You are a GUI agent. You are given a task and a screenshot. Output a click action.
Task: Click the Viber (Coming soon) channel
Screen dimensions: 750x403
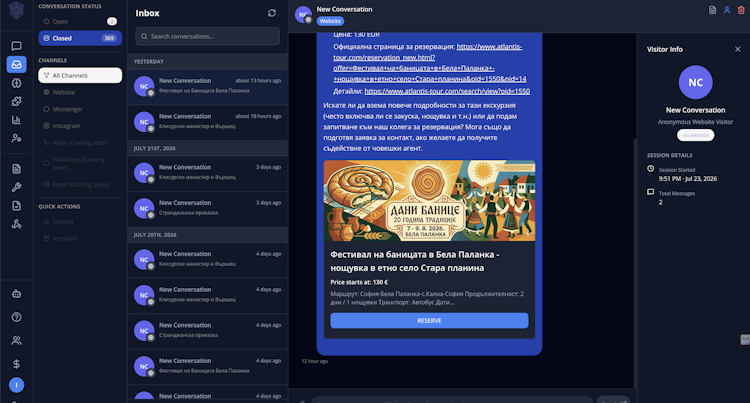pos(80,142)
